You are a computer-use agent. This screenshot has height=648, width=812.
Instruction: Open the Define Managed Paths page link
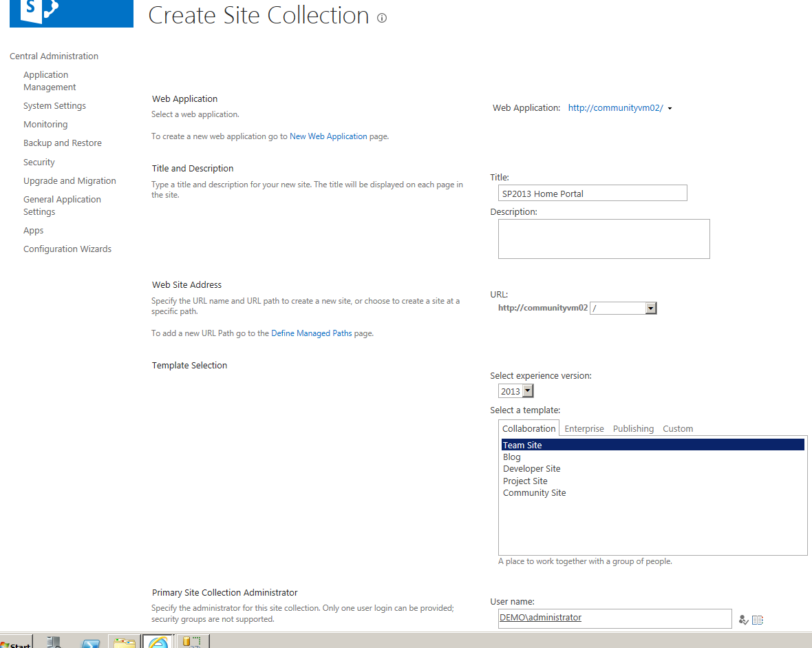[x=311, y=333]
